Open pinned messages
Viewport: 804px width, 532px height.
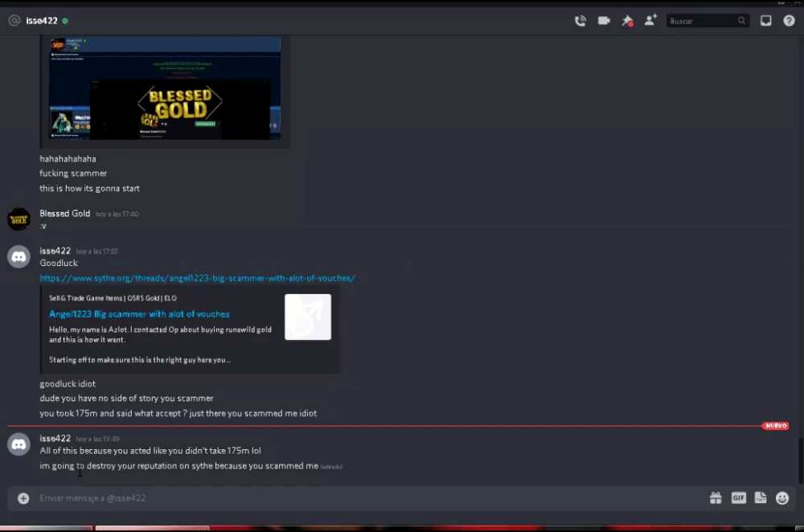pyautogui.click(x=627, y=21)
